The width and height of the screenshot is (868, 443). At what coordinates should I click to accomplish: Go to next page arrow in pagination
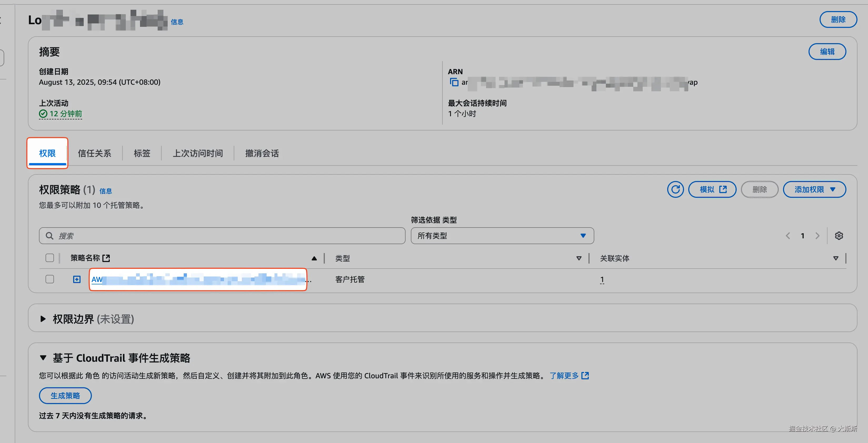[817, 236]
